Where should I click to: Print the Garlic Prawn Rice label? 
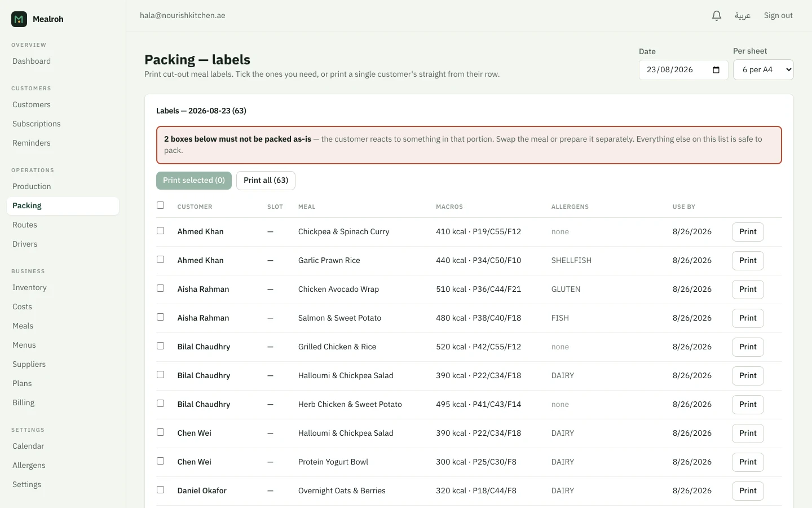click(748, 261)
